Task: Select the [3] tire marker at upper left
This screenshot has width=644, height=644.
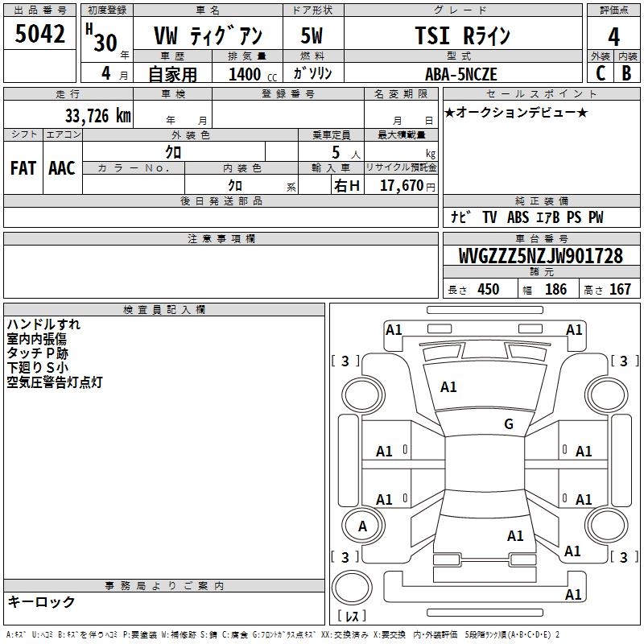Action: click(345, 361)
